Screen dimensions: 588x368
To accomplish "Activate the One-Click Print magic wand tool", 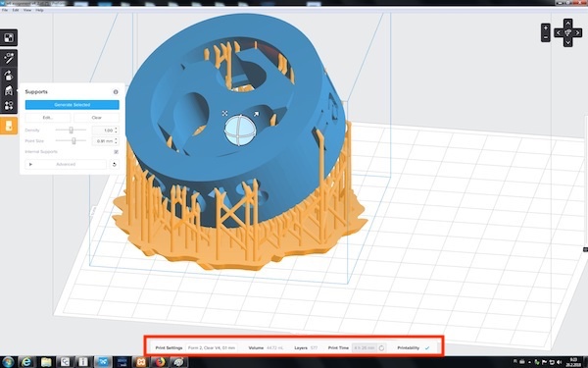I will point(9,58).
